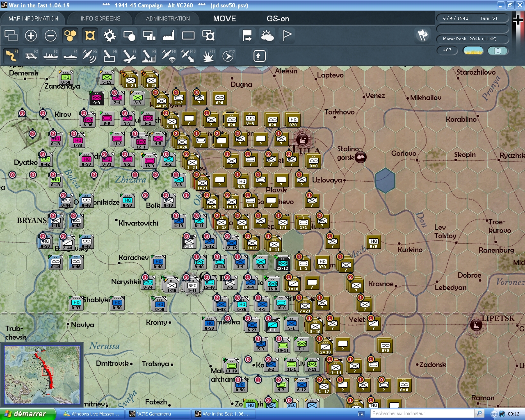Open WITE Gamemenu from the taskbar
The width and height of the screenshot is (525, 420).
point(158,414)
